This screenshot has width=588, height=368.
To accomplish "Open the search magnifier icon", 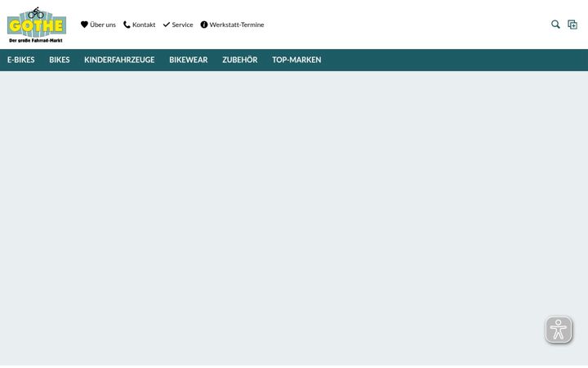I will (x=555, y=25).
